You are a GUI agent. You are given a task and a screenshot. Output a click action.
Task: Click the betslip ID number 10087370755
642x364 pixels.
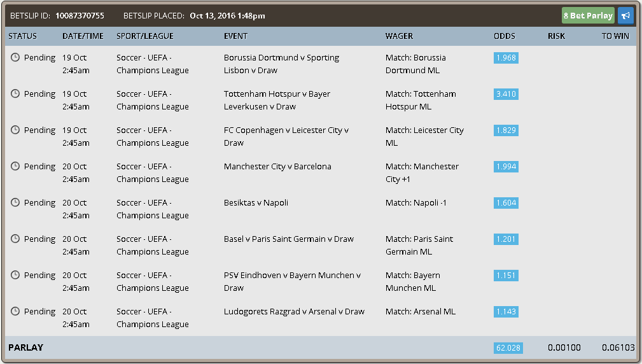[80, 15]
